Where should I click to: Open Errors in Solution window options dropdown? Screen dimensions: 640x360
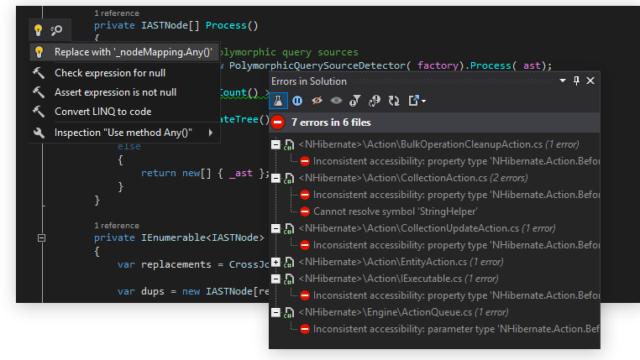pyautogui.click(x=562, y=81)
